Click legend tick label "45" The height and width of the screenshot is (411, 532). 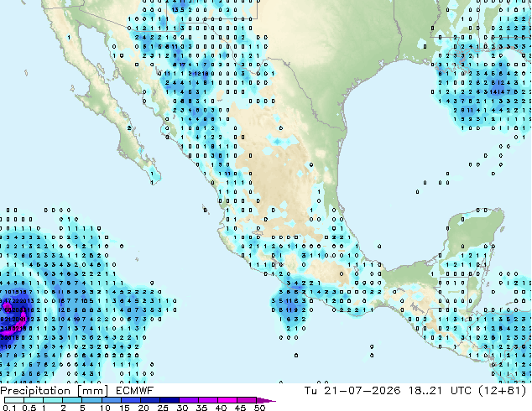(x=240, y=408)
